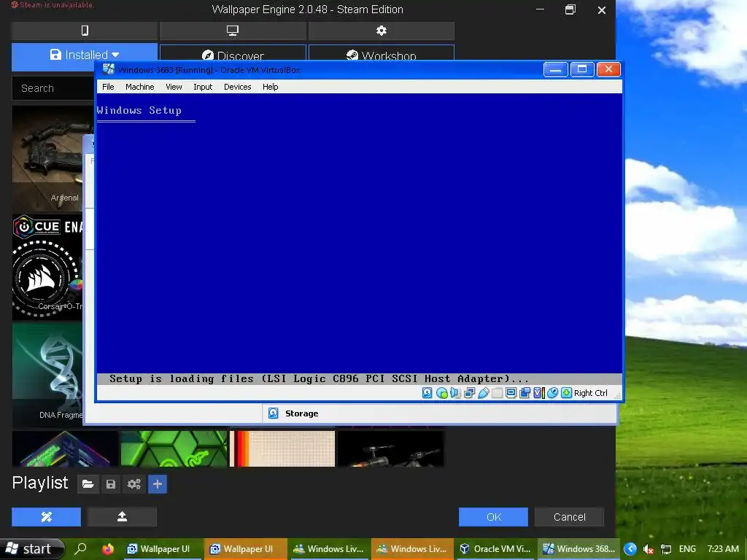Click the muted volume tray icon
The height and width of the screenshot is (560, 747).
[x=648, y=550]
